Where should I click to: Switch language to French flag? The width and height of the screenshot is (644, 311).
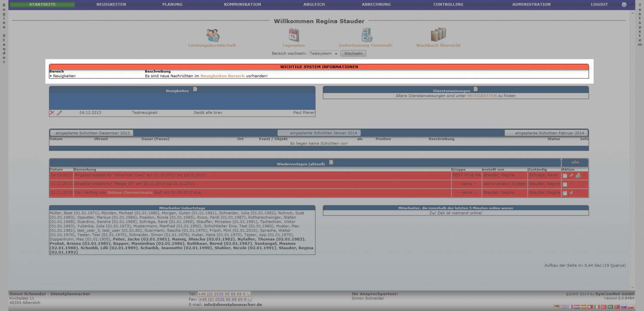570,307
